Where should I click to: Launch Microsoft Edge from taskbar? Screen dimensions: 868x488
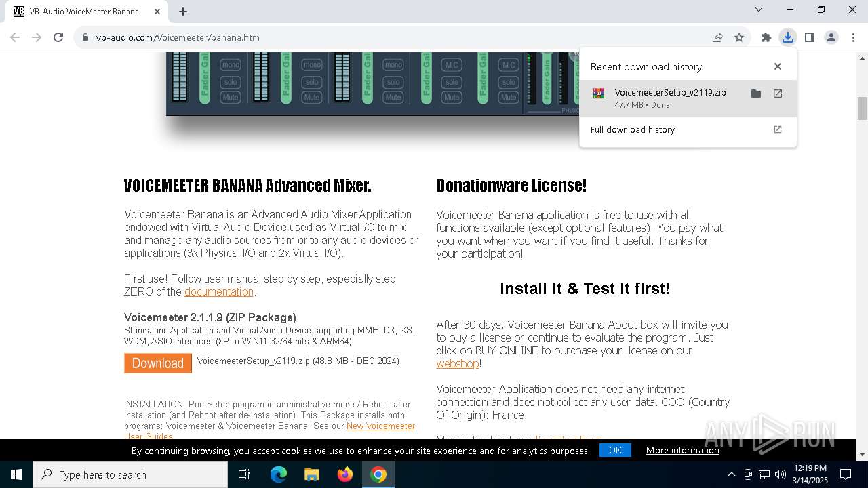[x=279, y=474]
